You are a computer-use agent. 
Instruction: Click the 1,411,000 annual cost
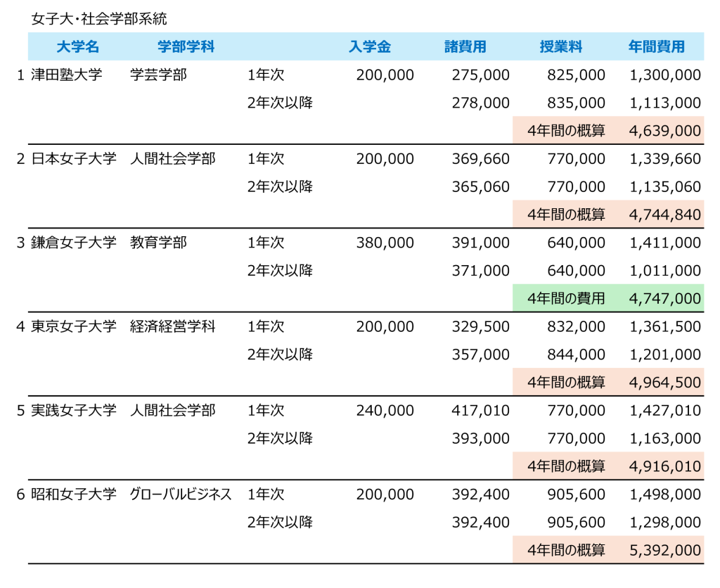click(x=665, y=243)
